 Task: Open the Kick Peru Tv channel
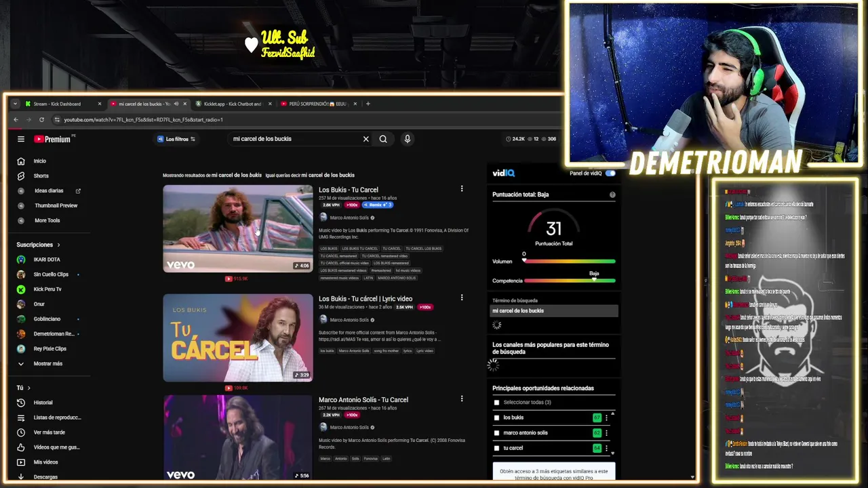click(x=47, y=289)
